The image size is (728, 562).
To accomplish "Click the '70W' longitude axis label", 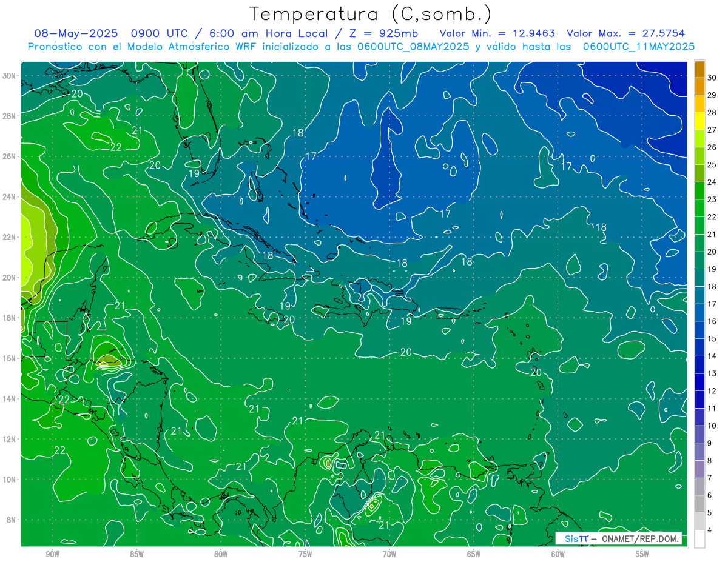I will point(389,554).
